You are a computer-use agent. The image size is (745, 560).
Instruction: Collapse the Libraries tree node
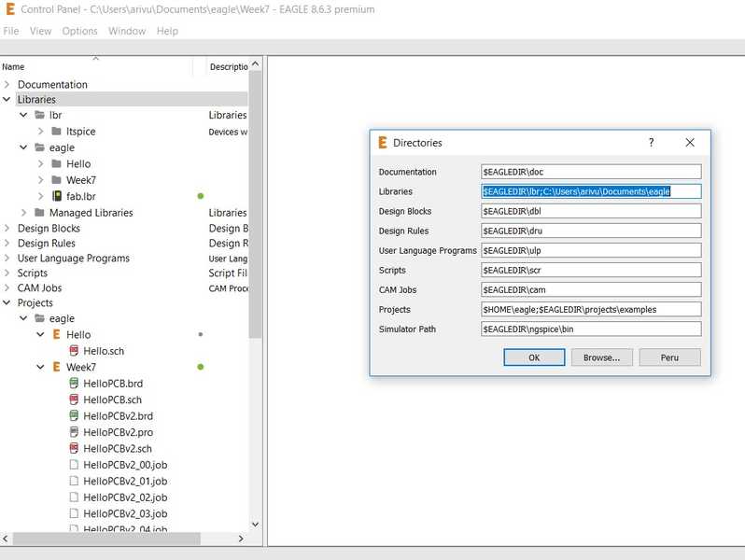tap(7, 99)
